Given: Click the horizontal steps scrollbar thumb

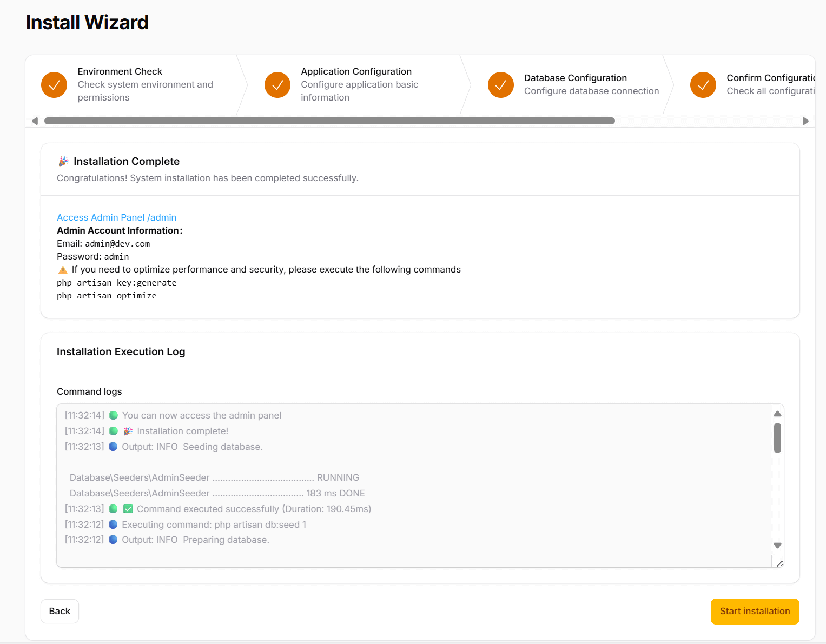Looking at the screenshot, I should (329, 121).
